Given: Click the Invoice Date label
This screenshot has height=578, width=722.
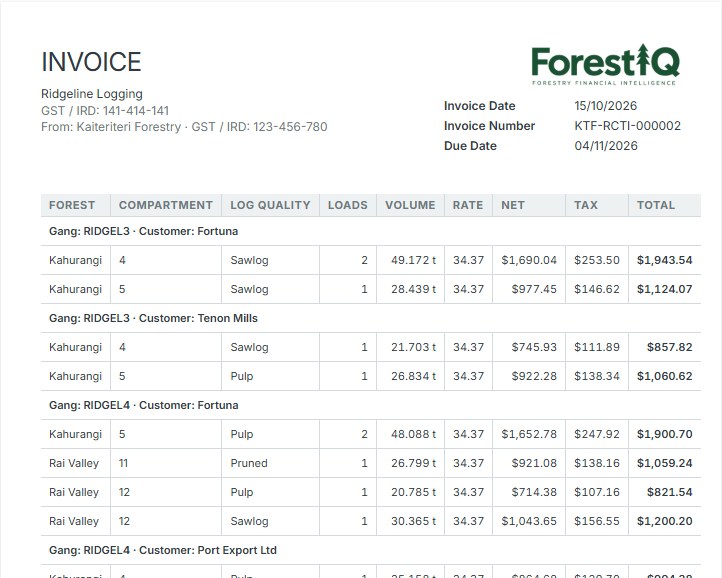Looking at the screenshot, I should (479, 105).
